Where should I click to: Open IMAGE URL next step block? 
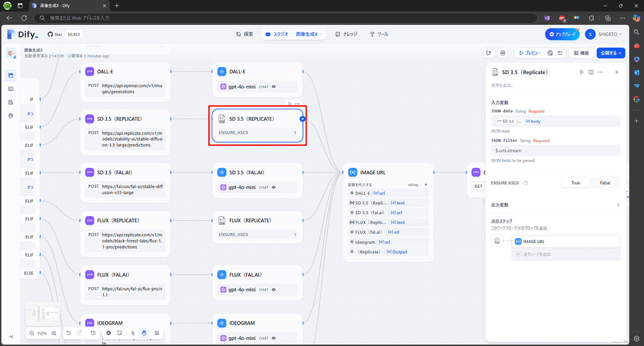point(566,241)
